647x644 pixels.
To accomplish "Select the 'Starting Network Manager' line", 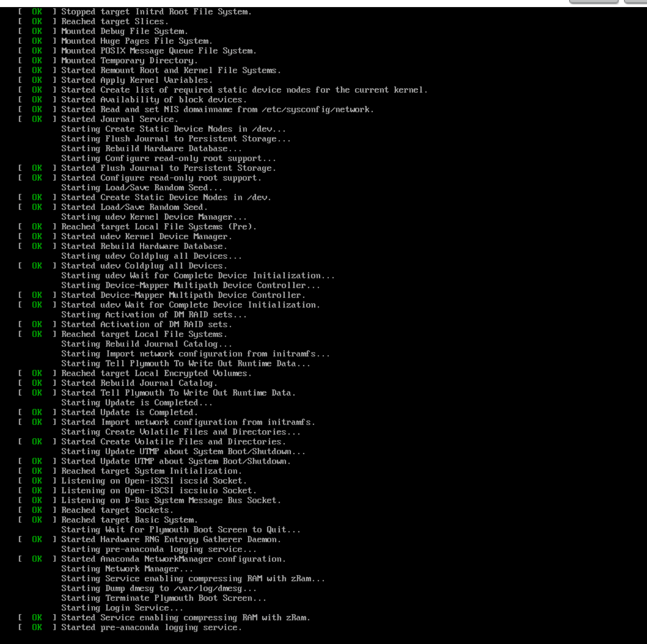I will pyautogui.click(x=127, y=569).
